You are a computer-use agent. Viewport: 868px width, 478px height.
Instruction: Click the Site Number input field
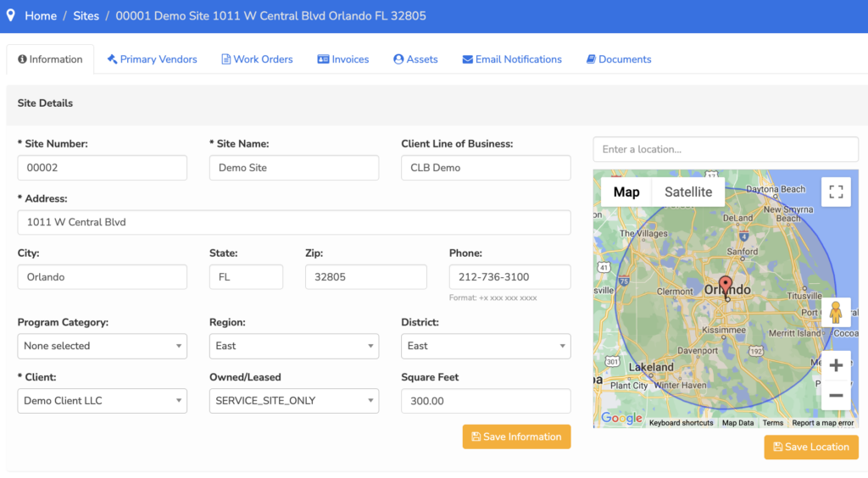103,168
